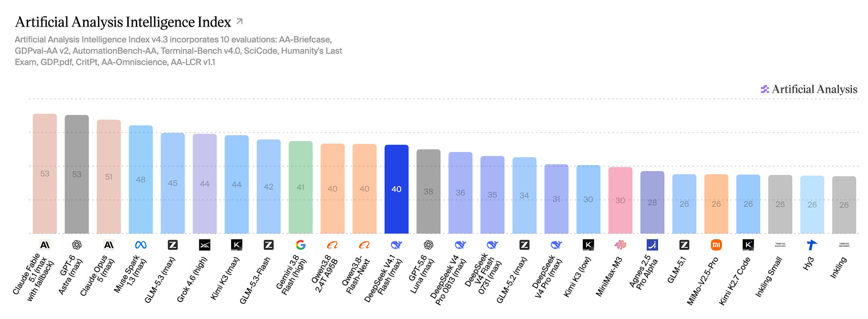
Task: Click the Google logo under Gemini 3.8 Flash
Action: point(301,245)
